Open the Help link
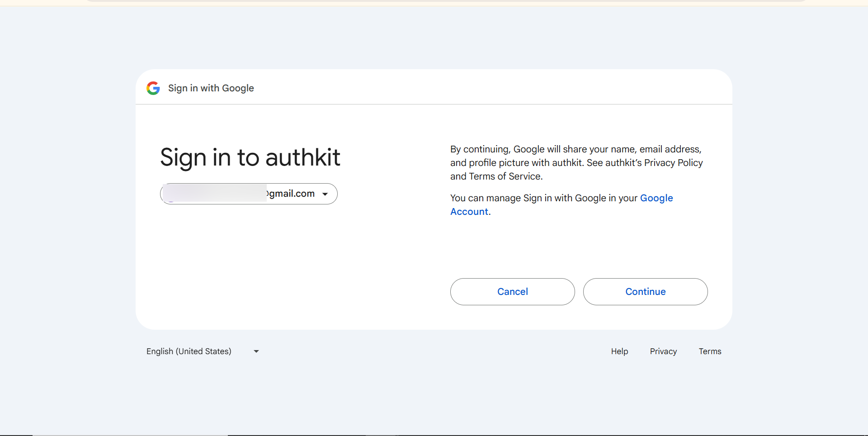The width and height of the screenshot is (868, 436). pyautogui.click(x=619, y=351)
